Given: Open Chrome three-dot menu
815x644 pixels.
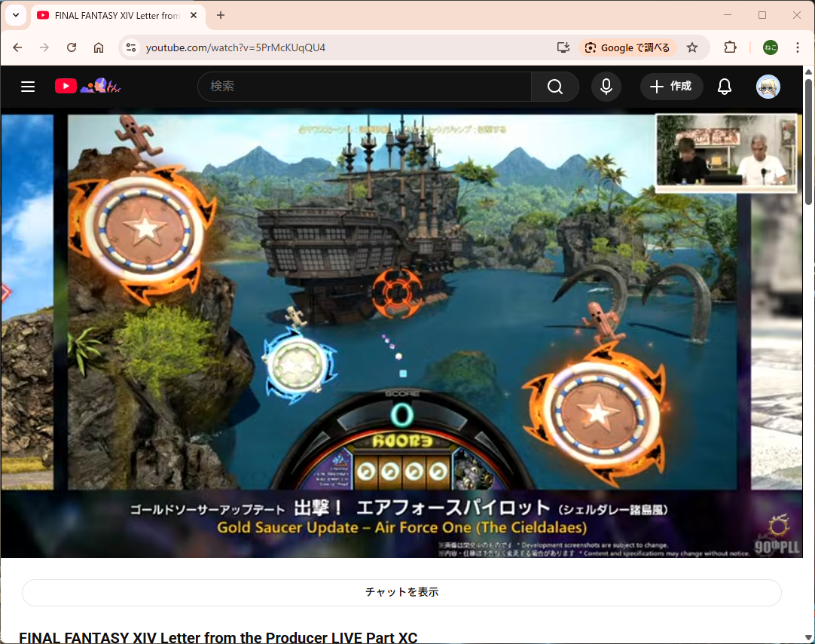Looking at the screenshot, I should (x=798, y=47).
